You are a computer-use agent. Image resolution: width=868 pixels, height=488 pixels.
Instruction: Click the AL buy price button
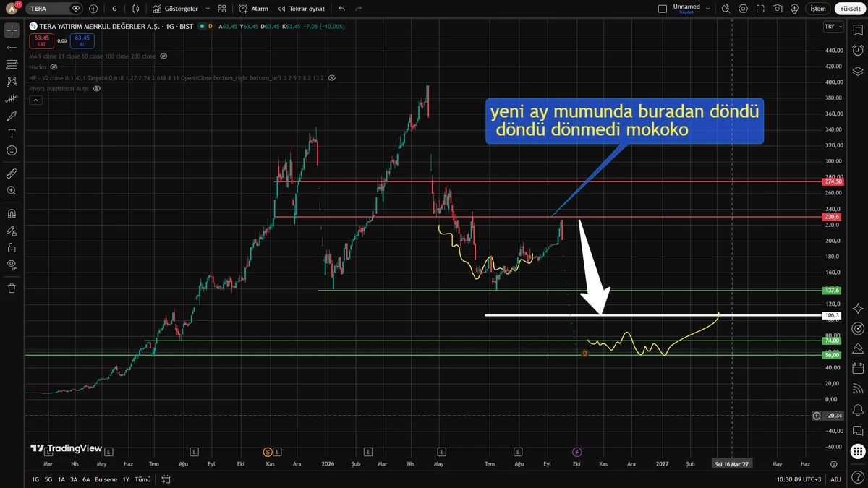coord(82,40)
